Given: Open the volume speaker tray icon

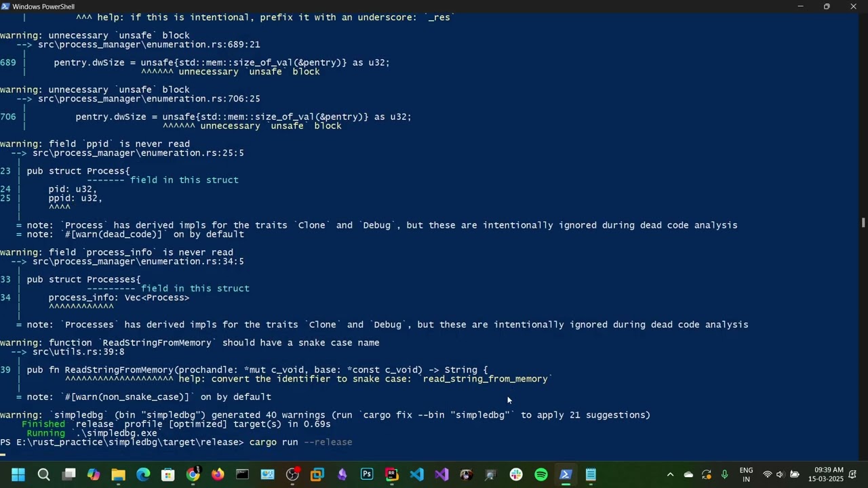Looking at the screenshot, I should (780, 474).
